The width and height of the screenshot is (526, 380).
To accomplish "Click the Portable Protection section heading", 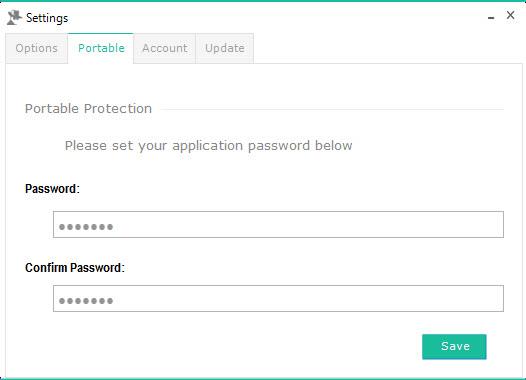I will click(88, 109).
